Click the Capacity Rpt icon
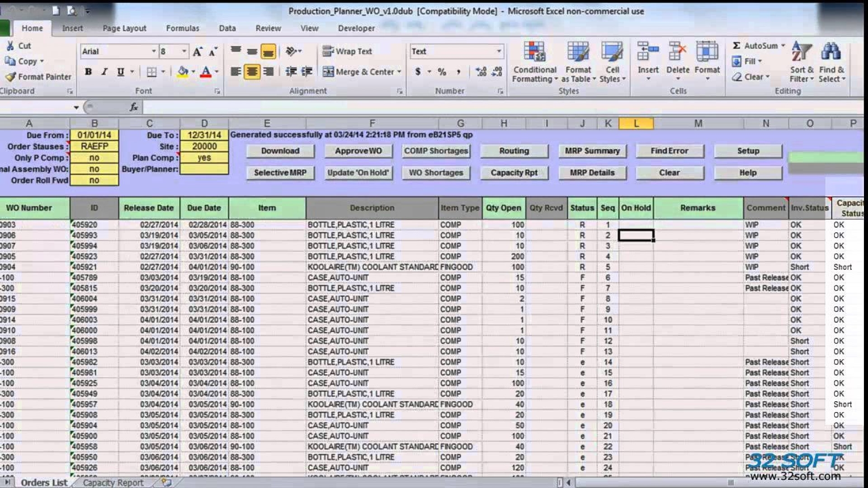The width and height of the screenshot is (868, 488). point(514,172)
